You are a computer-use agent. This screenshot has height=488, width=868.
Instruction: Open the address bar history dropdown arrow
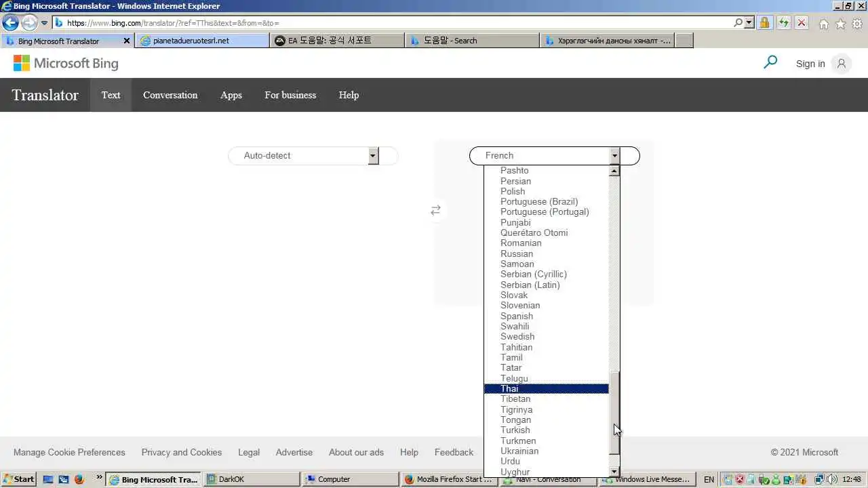click(749, 22)
